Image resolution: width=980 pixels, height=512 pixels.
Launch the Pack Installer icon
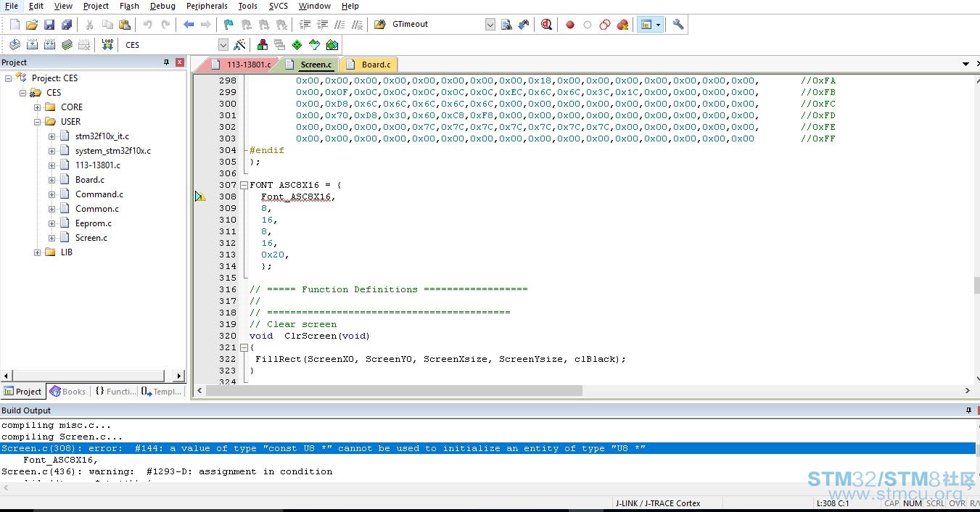point(332,45)
